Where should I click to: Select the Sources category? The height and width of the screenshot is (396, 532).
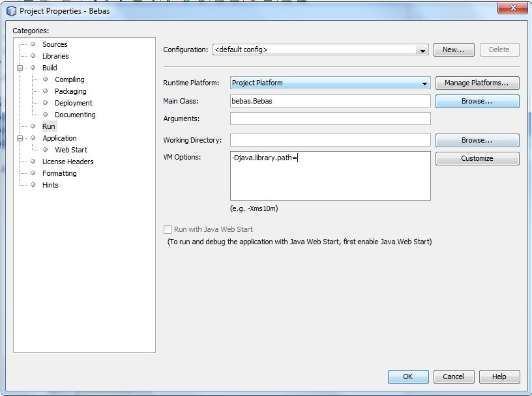tap(55, 44)
